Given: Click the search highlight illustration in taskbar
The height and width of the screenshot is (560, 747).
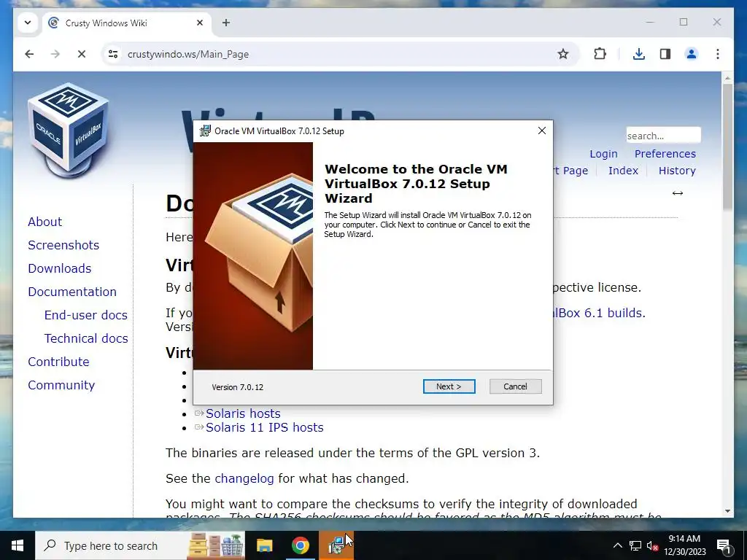Looking at the screenshot, I should coord(216,545).
